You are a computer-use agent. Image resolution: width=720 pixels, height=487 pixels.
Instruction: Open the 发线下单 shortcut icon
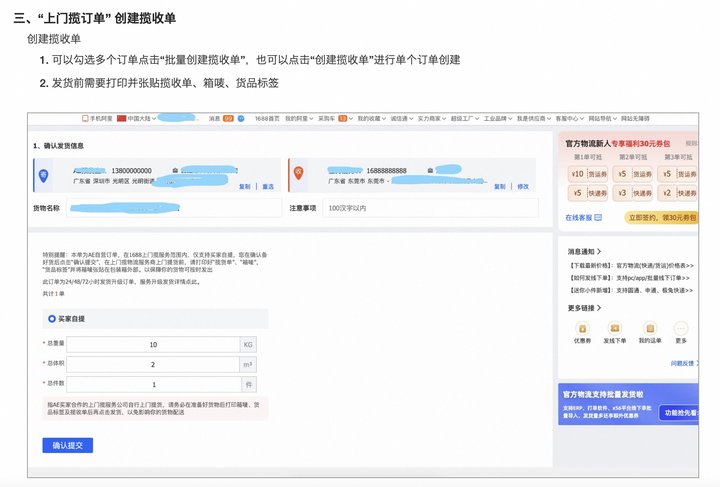tap(615, 328)
